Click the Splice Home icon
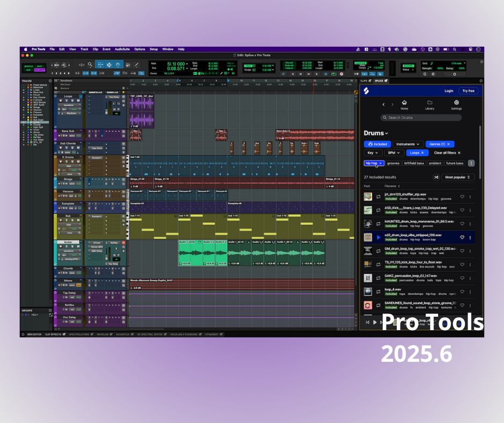 tap(404, 102)
